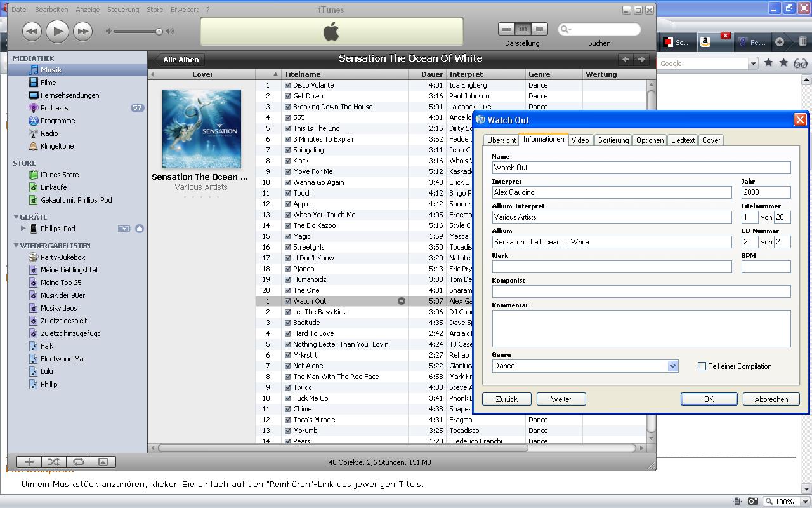The width and height of the screenshot is (812, 508).
Task: Switch to the Liedtext tab
Action: click(x=683, y=140)
